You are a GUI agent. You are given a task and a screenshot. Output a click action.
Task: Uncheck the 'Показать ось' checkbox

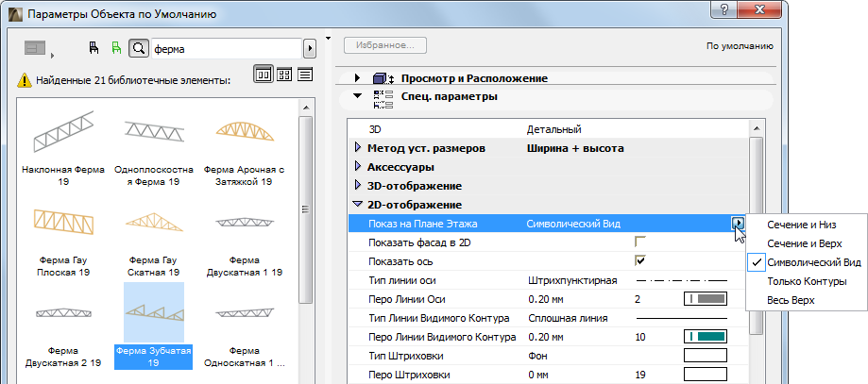tap(640, 260)
